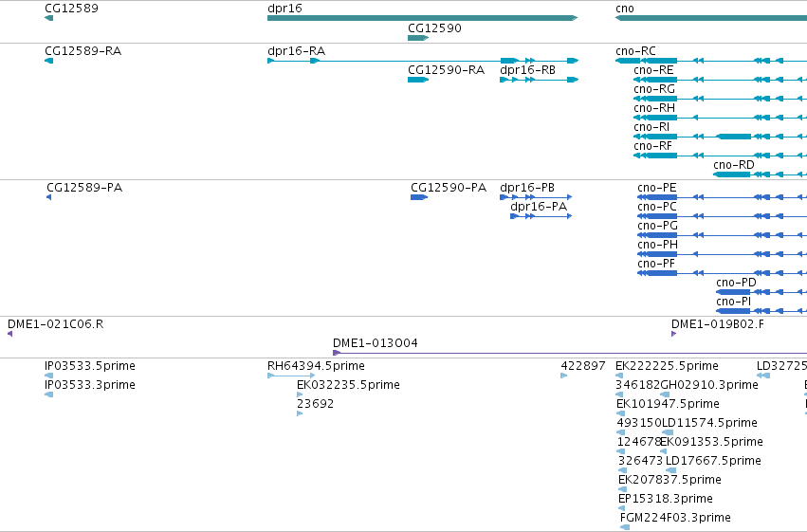807x532 pixels.
Task: Click the cno-RF transcript label
Action: point(653,146)
